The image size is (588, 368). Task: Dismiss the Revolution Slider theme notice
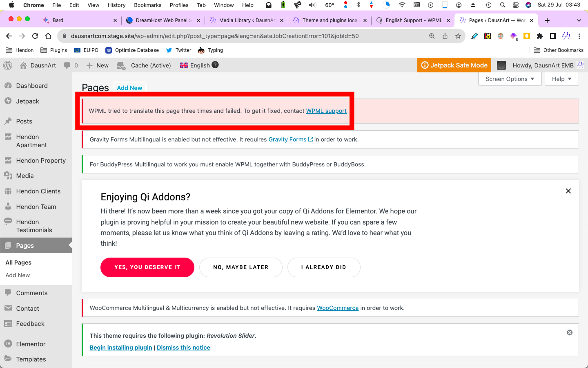(570, 332)
